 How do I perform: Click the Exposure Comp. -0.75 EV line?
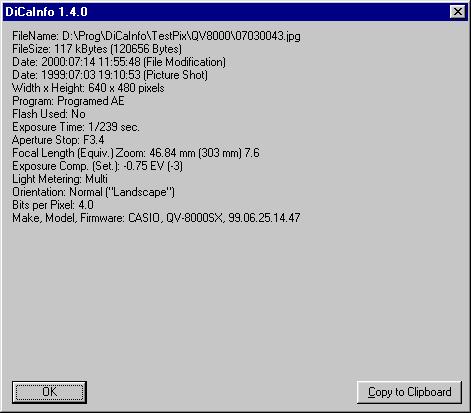pyautogui.click(x=98, y=166)
